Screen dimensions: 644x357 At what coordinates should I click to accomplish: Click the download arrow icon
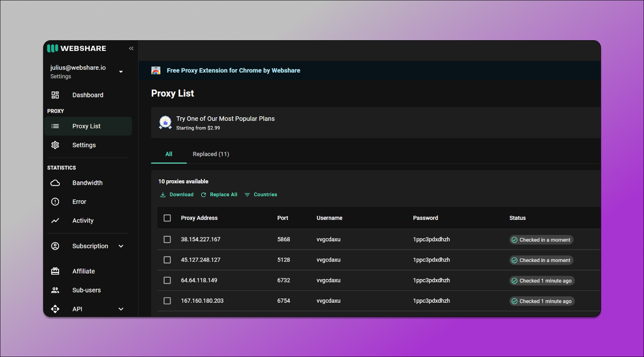(163, 195)
